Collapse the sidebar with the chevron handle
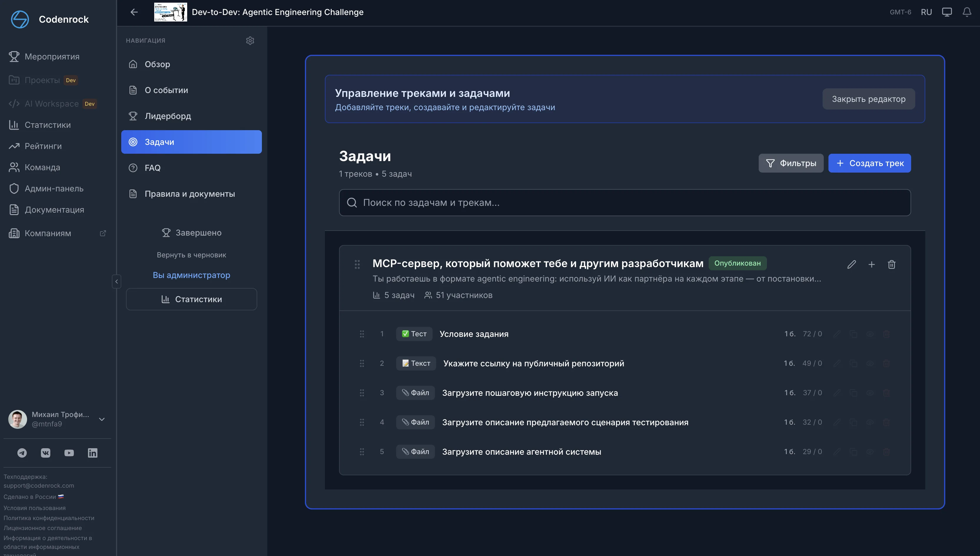 point(117,282)
